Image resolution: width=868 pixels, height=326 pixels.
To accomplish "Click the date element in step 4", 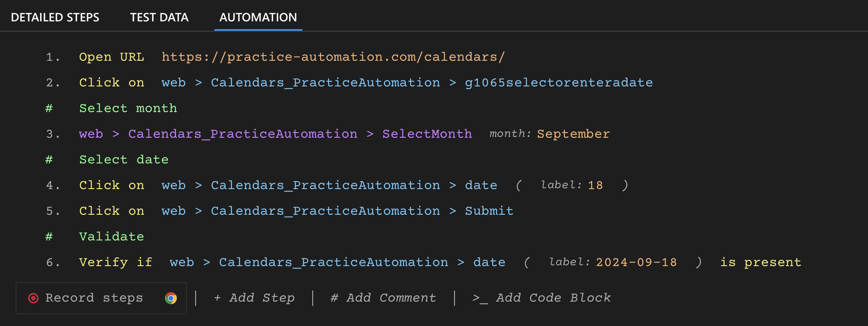I will (481, 185).
